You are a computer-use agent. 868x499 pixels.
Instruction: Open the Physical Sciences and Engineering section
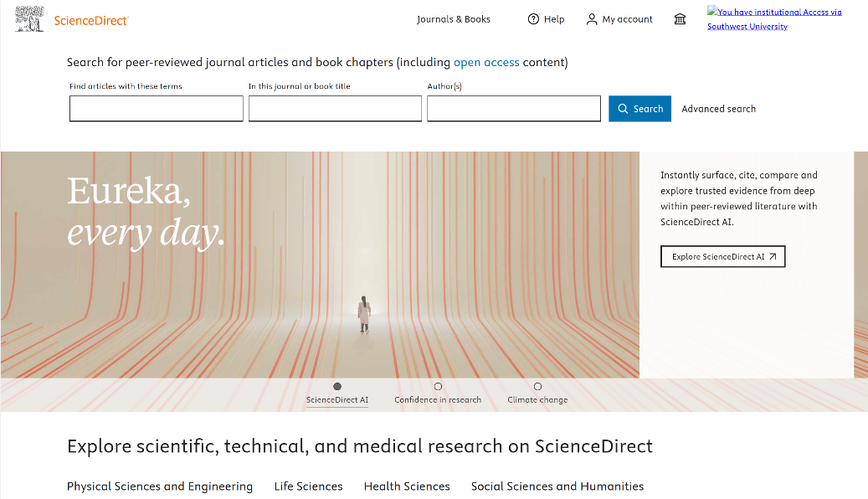point(160,486)
